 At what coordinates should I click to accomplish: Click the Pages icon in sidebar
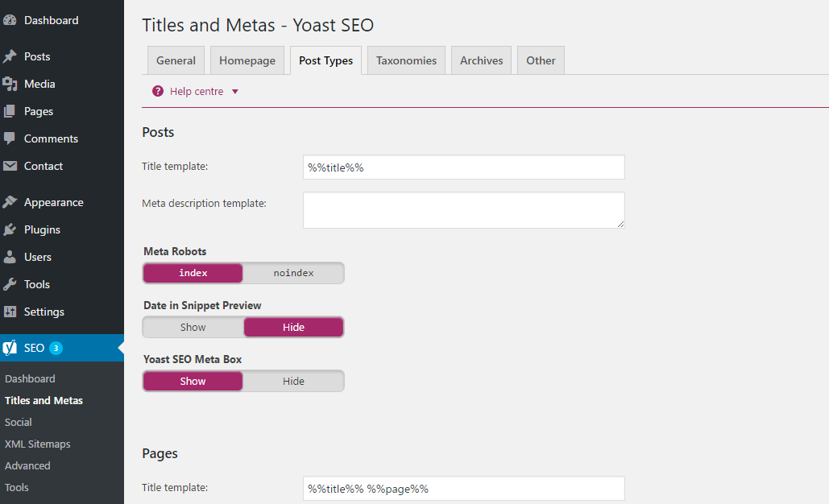coord(10,111)
